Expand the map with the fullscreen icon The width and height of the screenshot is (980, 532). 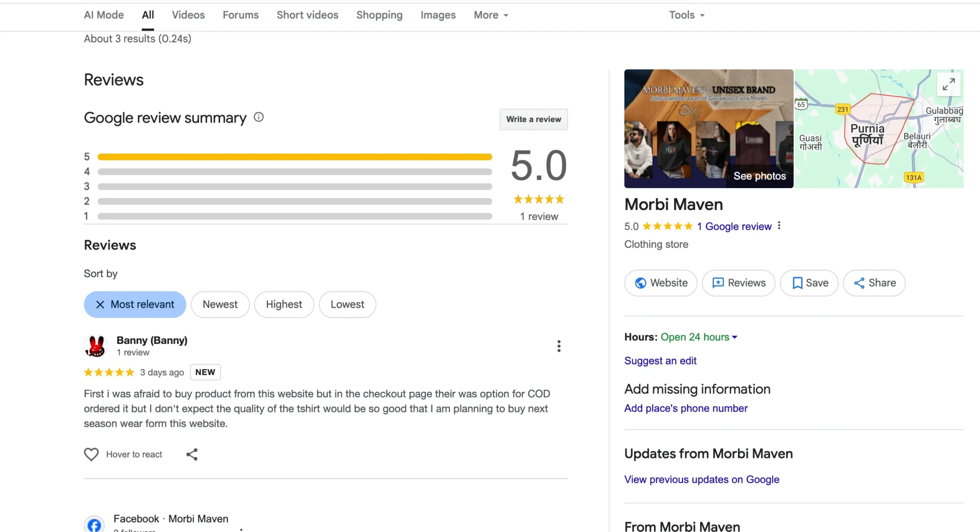click(948, 84)
